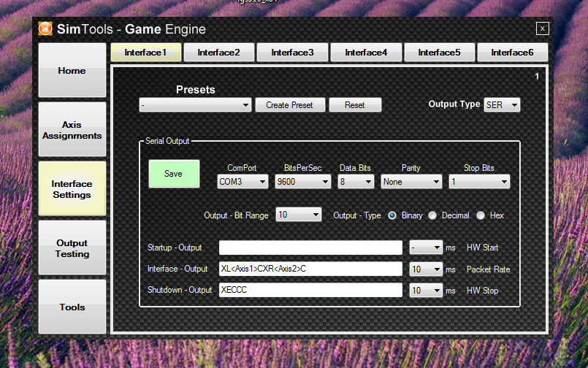Click the HW Start label

482,248
